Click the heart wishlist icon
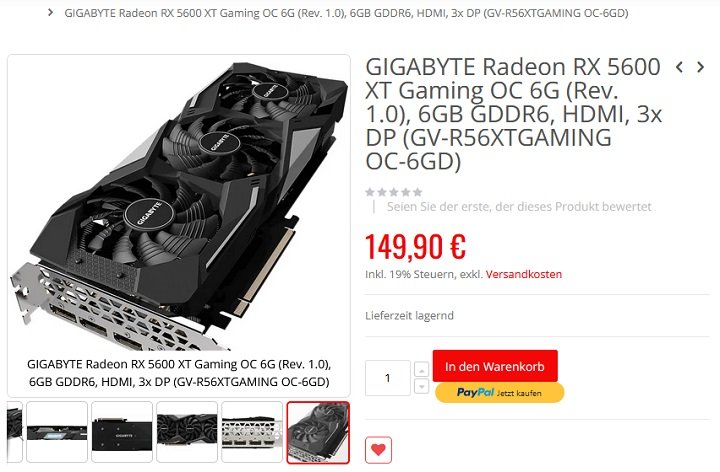720x472 pixels. tap(378, 450)
